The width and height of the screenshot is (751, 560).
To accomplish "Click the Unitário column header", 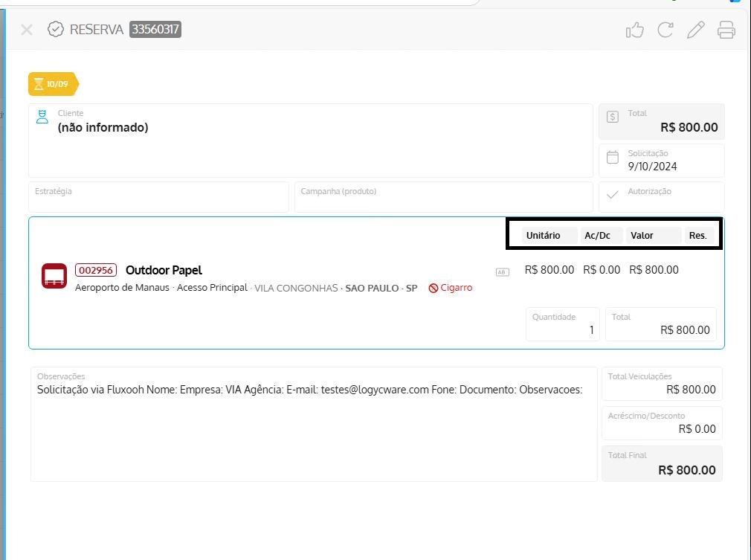I will (543, 235).
